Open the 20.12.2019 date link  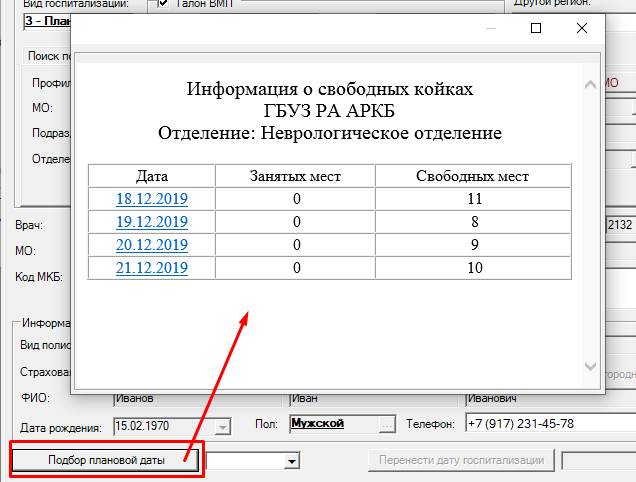coord(152,245)
